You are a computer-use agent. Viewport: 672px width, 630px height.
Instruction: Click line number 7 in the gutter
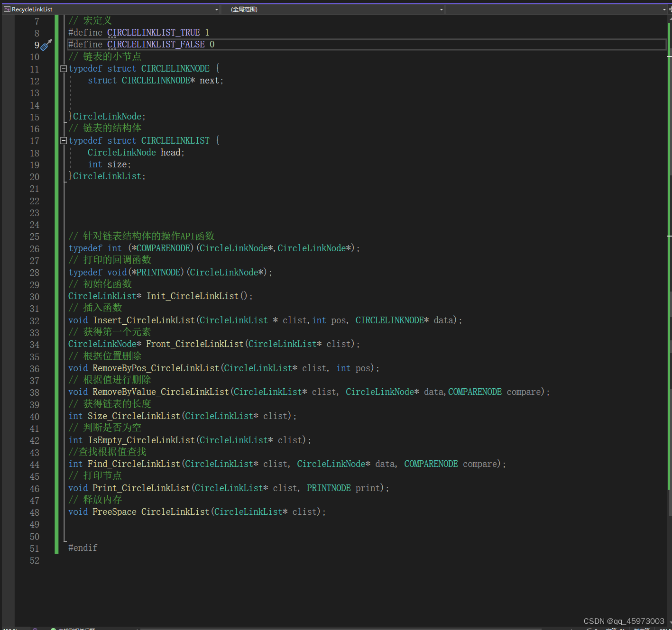click(37, 21)
